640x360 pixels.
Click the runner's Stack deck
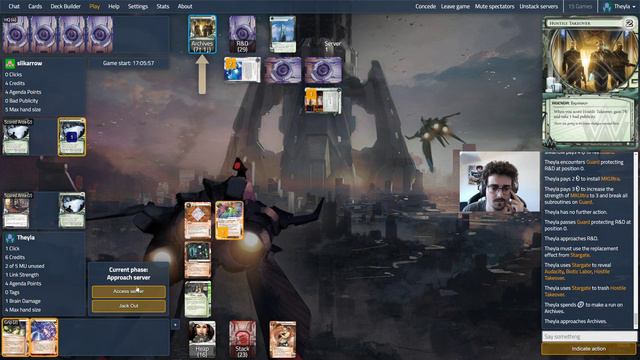[242, 339]
